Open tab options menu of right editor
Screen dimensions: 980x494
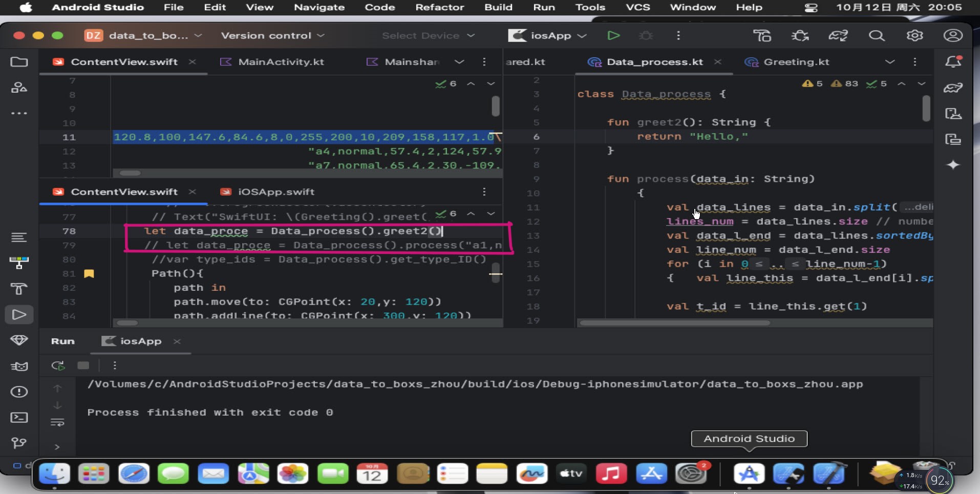[914, 62]
